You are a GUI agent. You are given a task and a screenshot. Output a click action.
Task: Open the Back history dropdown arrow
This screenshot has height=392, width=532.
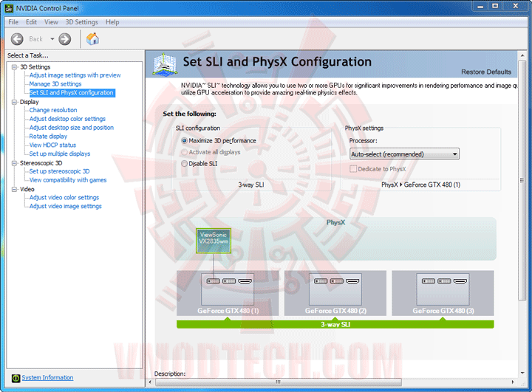[x=52, y=39]
